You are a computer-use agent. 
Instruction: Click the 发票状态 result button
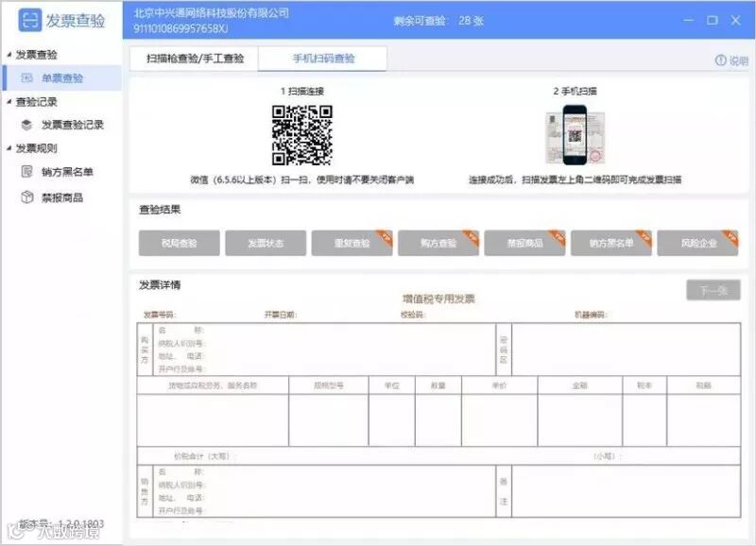point(266,243)
